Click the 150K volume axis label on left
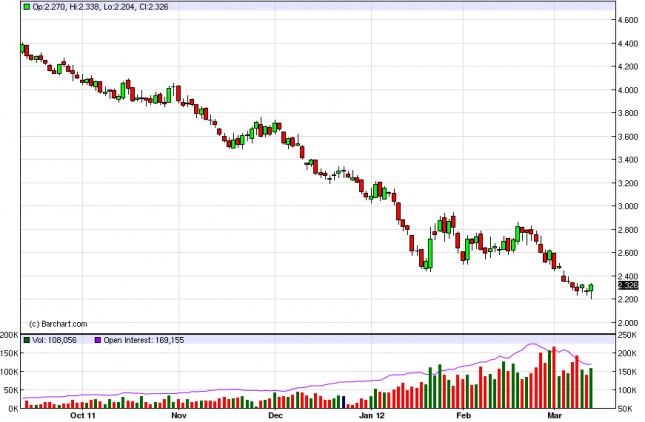 click(x=10, y=353)
